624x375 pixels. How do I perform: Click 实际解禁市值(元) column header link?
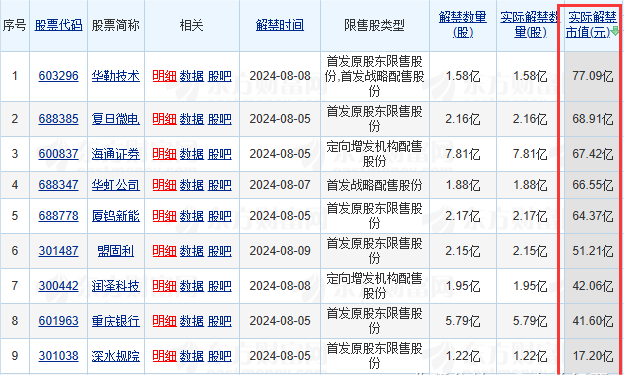click(591, 25)
